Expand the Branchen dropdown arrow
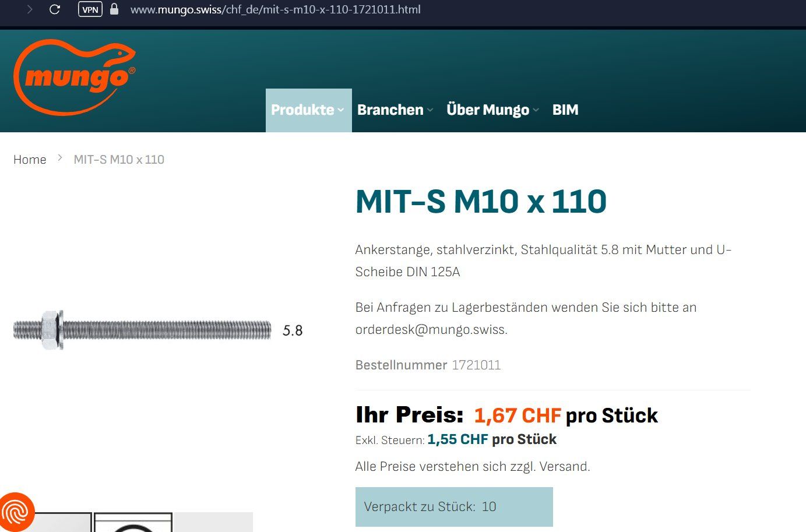The width and height of the screenshot is (806, 532). tap(430, 110)
